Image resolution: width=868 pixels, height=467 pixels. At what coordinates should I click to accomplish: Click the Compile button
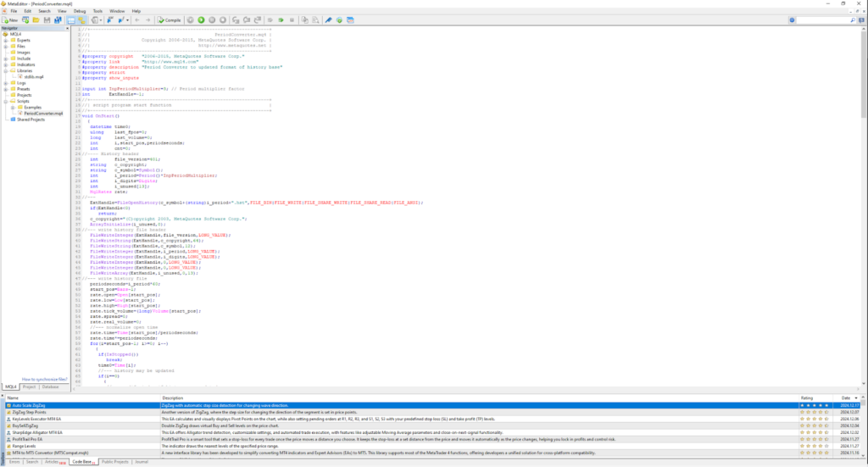[170, 20]
